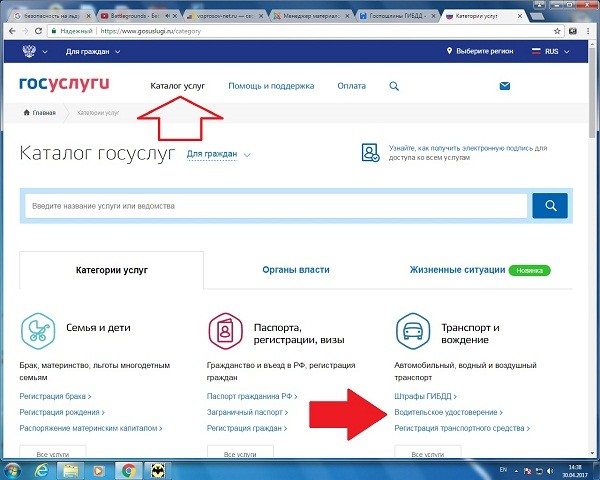
Task: Click the system tray clock showing 14:38
Action: pyautogui.click(x=575, y=471)
